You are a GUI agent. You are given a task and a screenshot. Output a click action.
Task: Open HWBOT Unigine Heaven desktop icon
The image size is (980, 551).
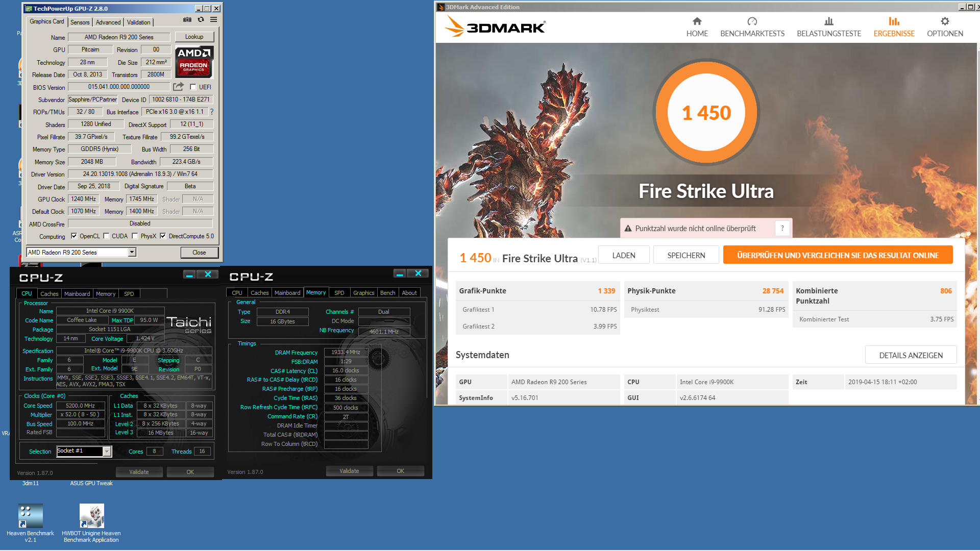91,516
